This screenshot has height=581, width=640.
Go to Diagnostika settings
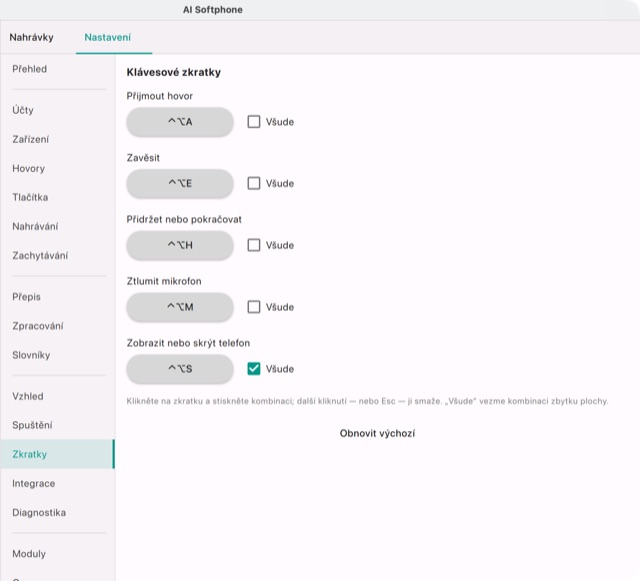(39, 512)
